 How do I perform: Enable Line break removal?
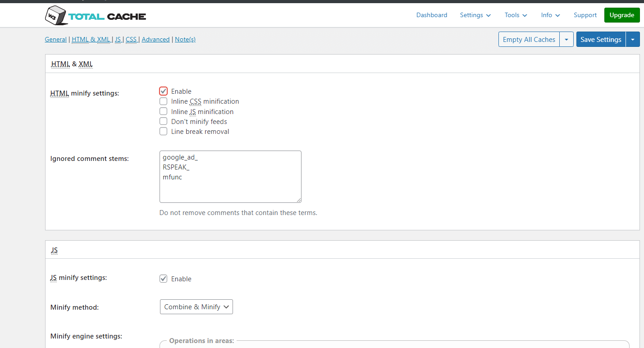pos(164,132)
